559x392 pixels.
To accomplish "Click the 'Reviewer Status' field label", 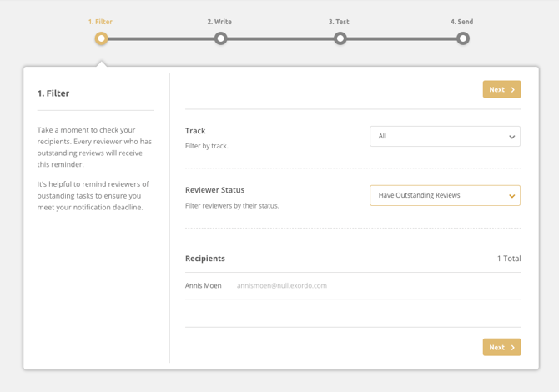I will click(x=214, y=190).
